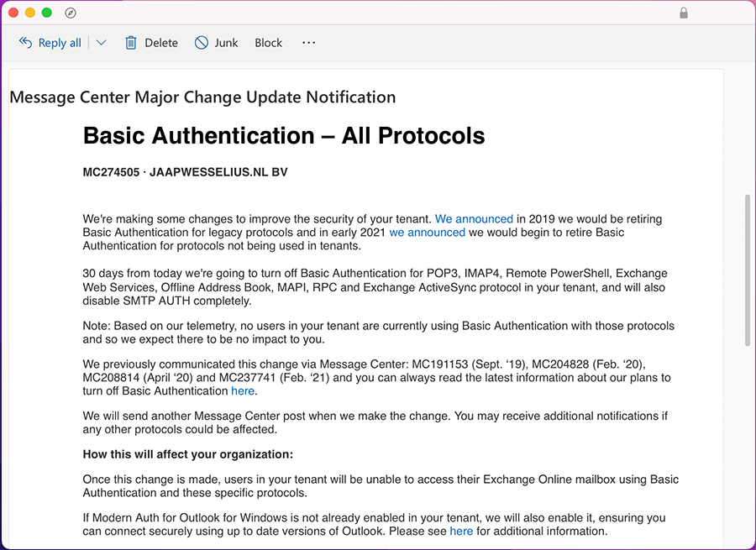756x550 pixels.
Task: Click the 'Message Center Major Change Update Notification' subject
Action: tap(202, 97)
